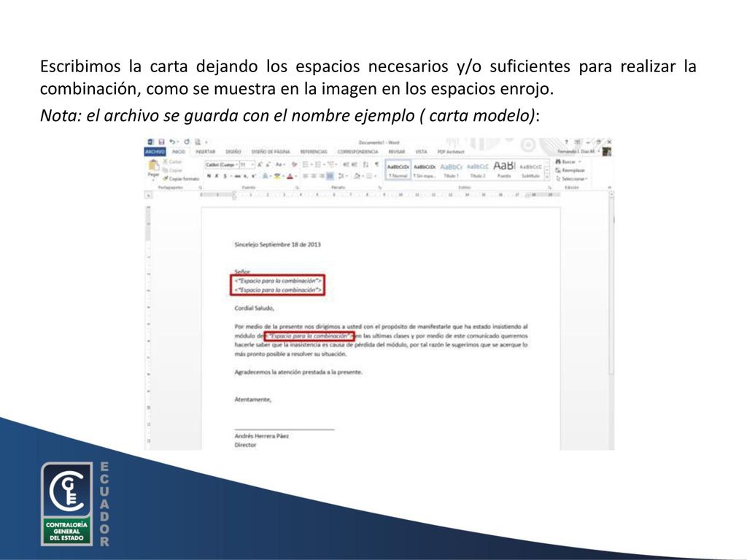Click the sort A-Z icon

point(365,165)
